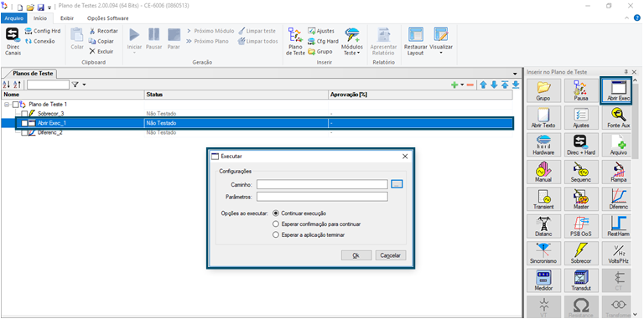Click Cancelar in the Executar dialog
Screen dimensions: 644x319
point(390,255)
